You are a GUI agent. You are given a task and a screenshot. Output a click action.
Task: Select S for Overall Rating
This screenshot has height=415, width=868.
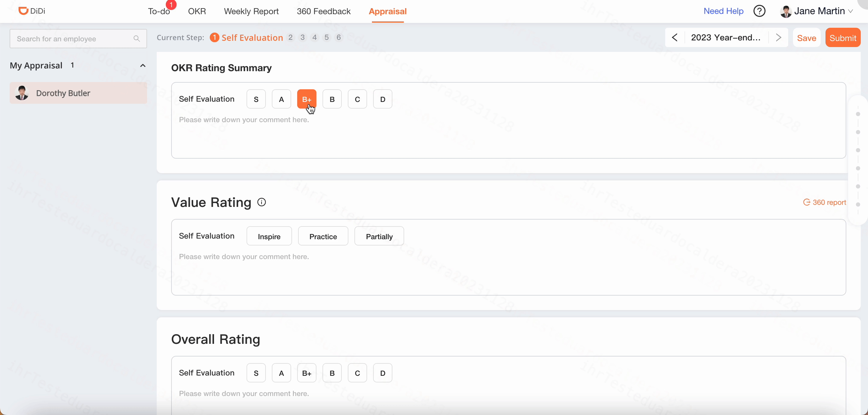click(x=256, y=373)
